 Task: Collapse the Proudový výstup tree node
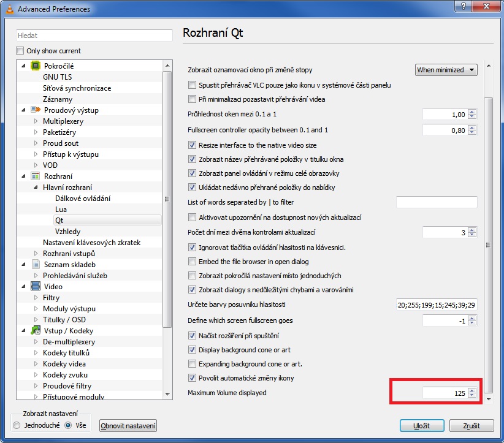(23, 110)
